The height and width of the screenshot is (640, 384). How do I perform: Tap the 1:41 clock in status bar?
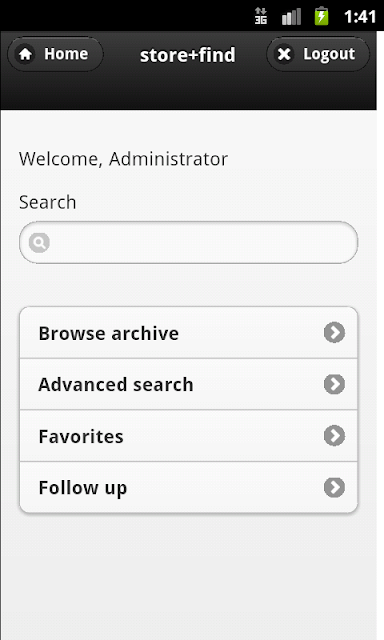coord(360,16)
